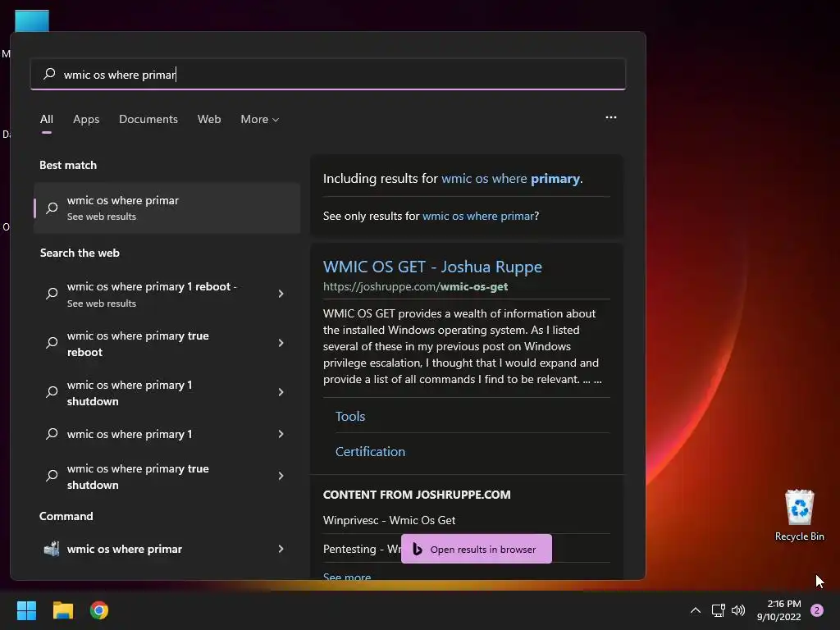Click the See more link
840x630 pixels.
click(347, 577)
